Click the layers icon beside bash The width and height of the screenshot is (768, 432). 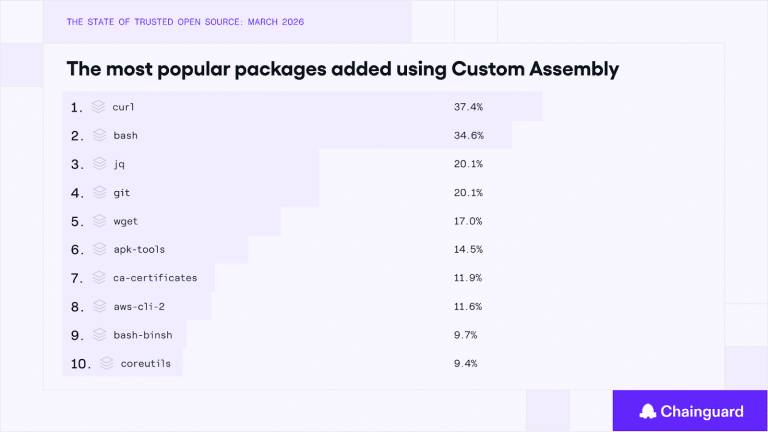pyautogui.click(x=99, y=135)
